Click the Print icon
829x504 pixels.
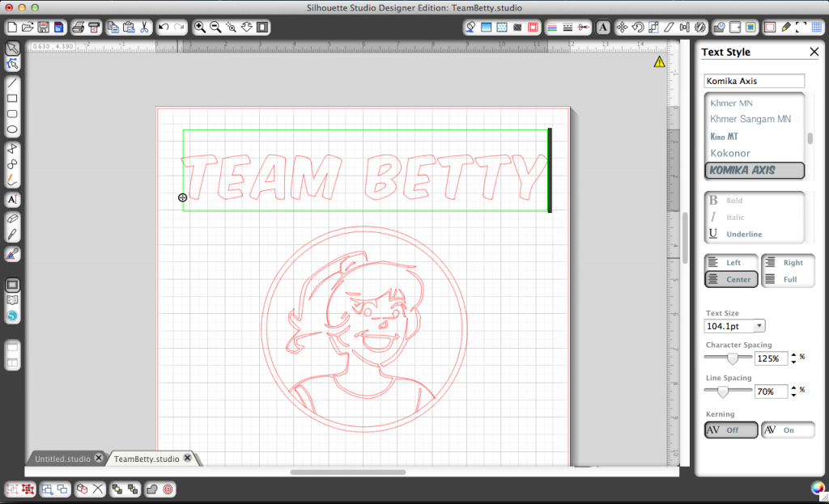click(79, 27)
